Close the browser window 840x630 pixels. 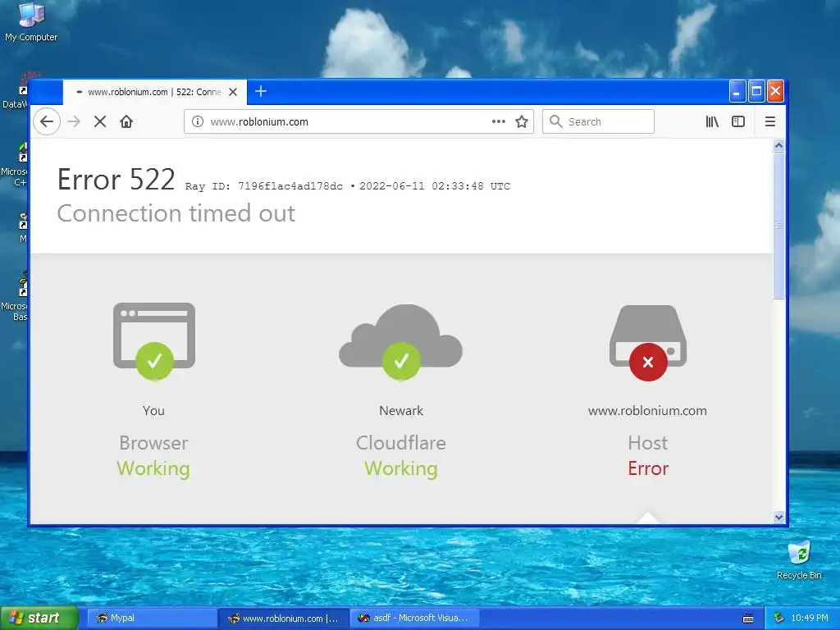[775, 92]
